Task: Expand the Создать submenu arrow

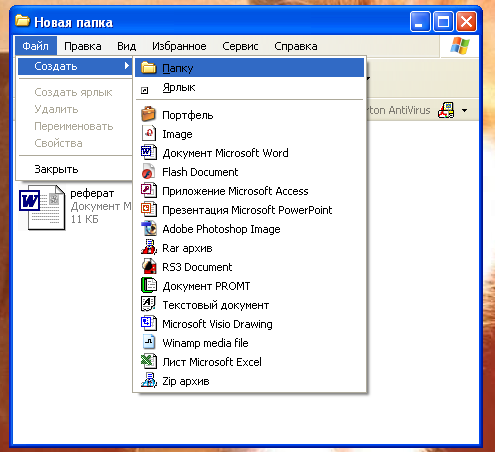Action: click(x=127, y=66)
